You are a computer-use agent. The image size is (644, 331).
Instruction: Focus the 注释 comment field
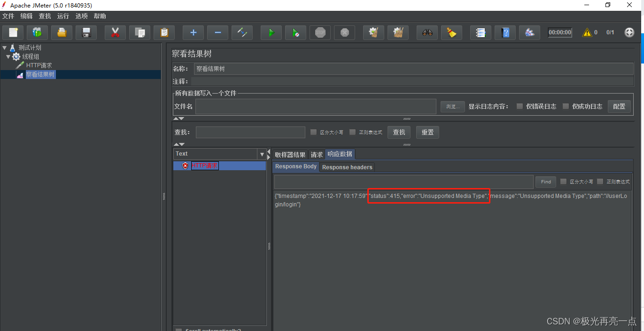pos(412,81)
